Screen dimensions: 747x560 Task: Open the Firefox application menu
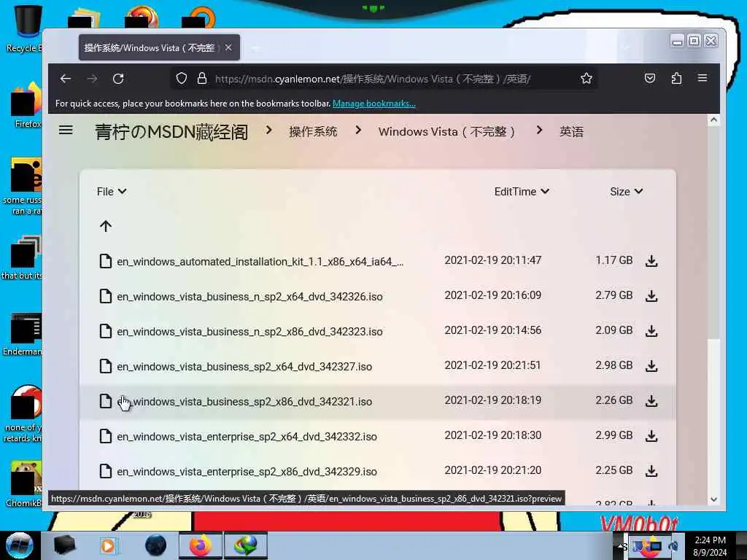coord(703,77)
